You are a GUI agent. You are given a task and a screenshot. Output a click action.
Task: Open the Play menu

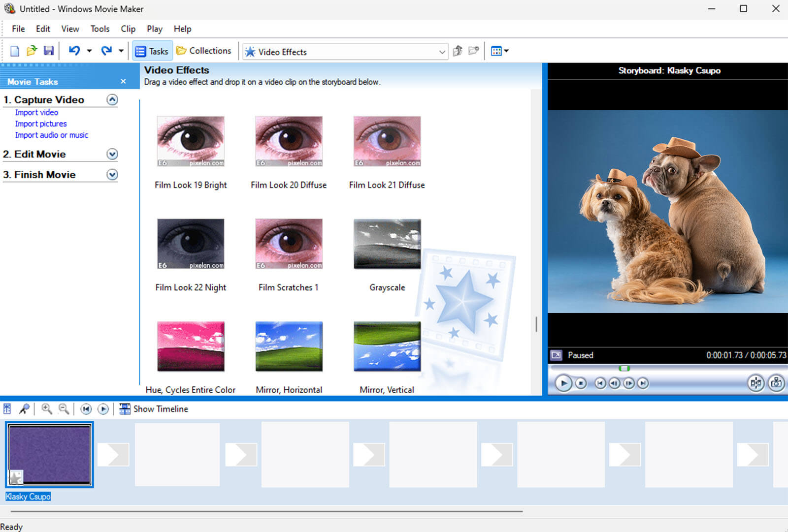(x=154, y=29)
